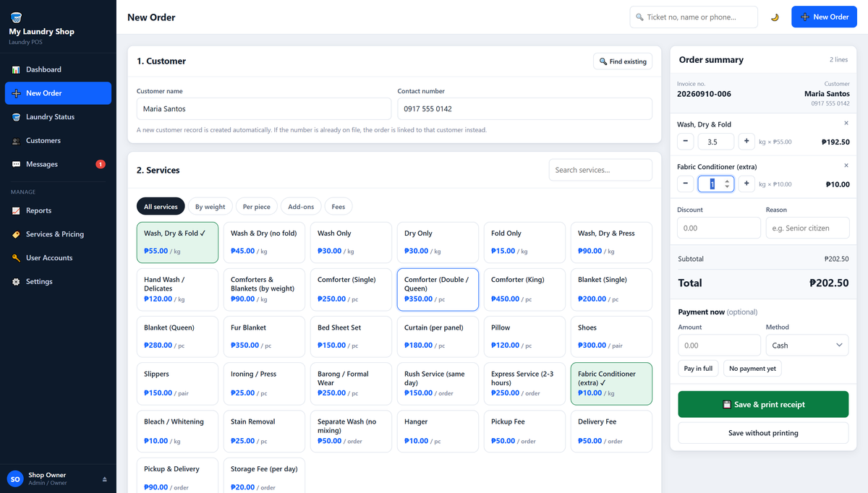Remove the Wash, Dry & Fold order line
The image size is (868, 493).
846,124
